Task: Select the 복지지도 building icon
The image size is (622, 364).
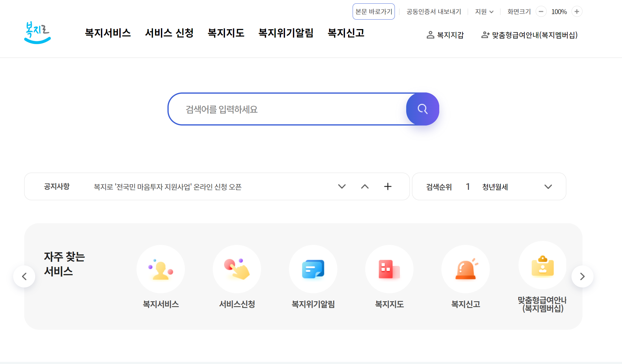Action: tap(389, 269)
